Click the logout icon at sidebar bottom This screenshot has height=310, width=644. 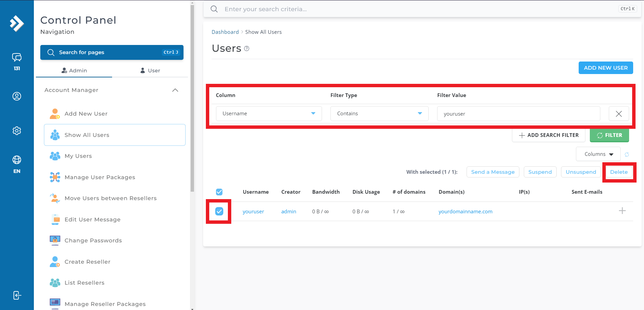pyautogui.click(x=17, y=295)
